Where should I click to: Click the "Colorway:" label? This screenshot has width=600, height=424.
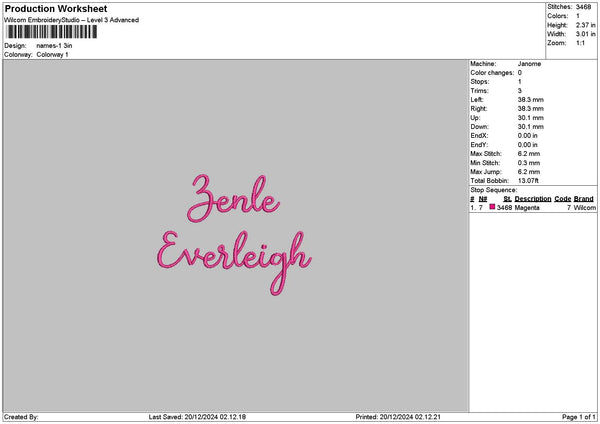coord(18,55)
